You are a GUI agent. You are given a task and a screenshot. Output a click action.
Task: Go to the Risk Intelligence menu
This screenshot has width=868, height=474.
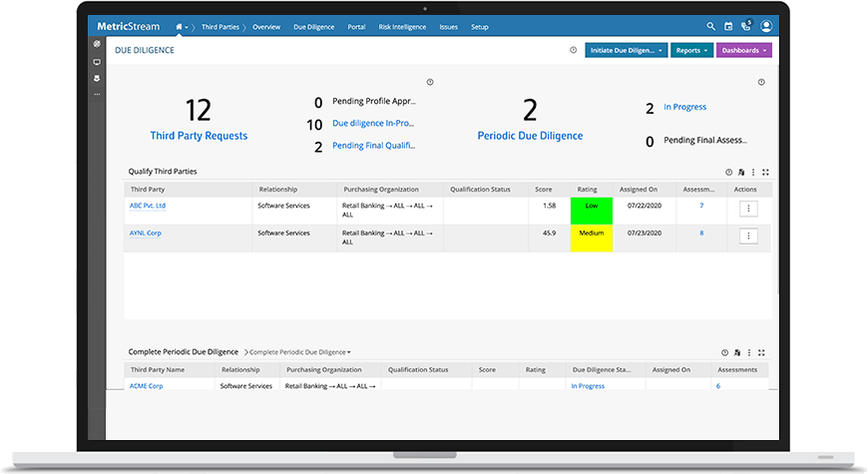tap(403, 27)
